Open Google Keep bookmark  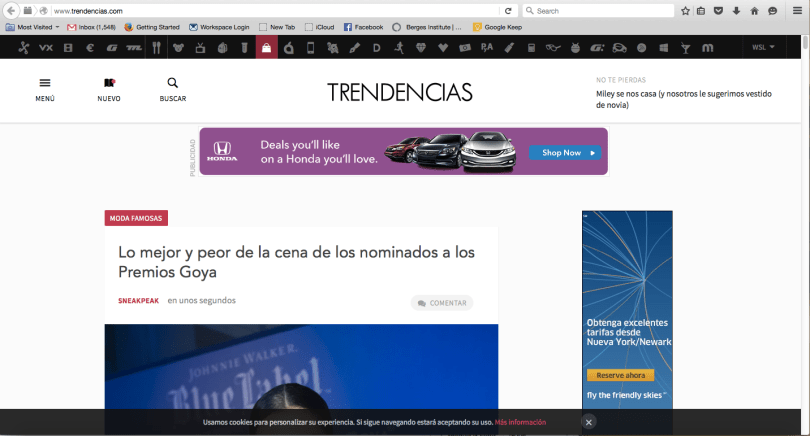(497, 27)
